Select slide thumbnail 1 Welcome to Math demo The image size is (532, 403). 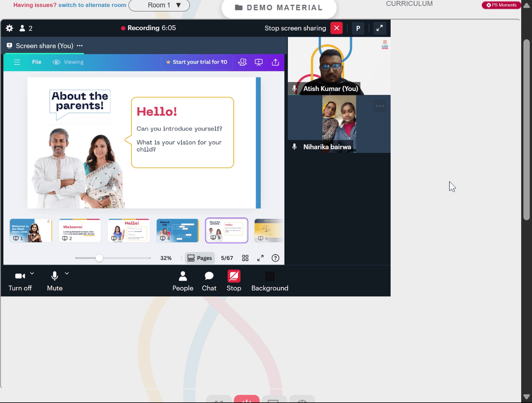30,231
